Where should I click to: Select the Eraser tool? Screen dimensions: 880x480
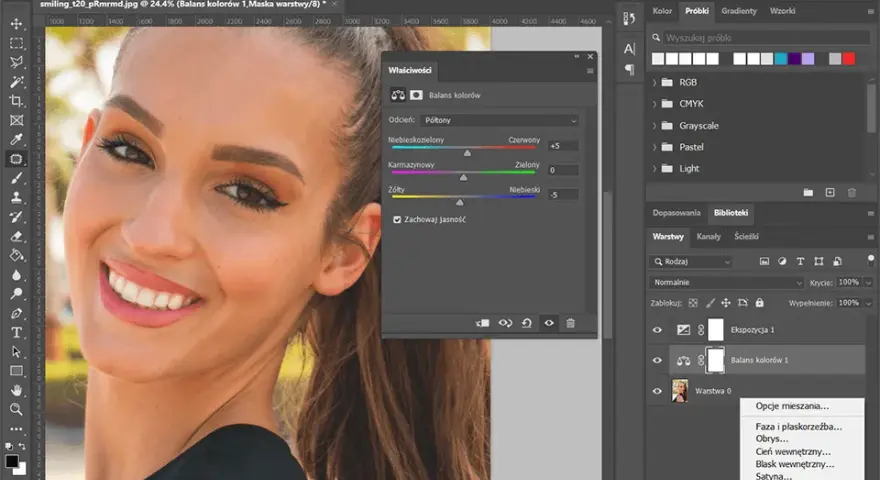pyautogui.click(x=16, y=236)
